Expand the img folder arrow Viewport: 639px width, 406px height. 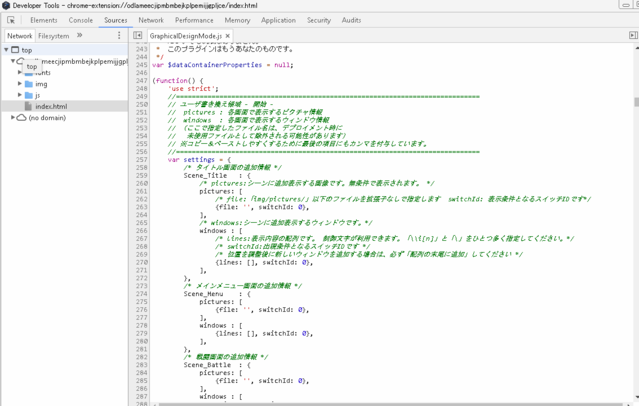[20, 84]
